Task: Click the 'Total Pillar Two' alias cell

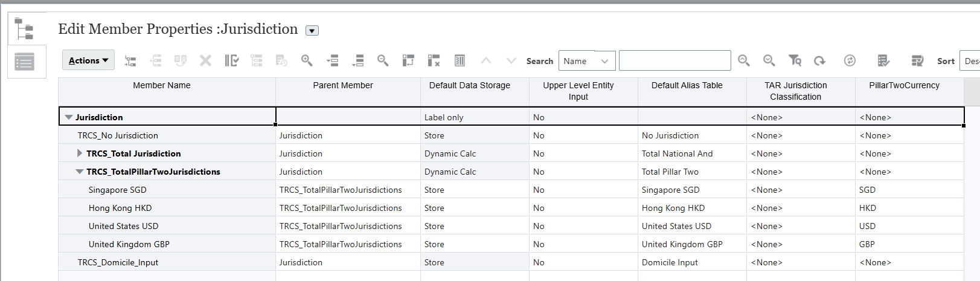Action: (x=692, y=172)
